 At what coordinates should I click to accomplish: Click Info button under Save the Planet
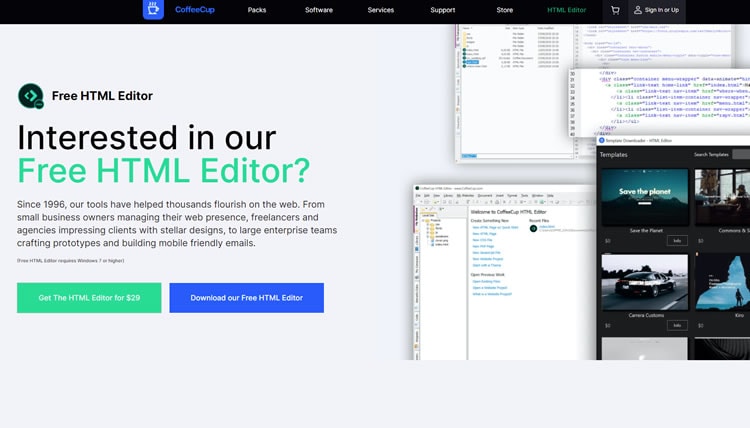[x=677, y=241]
